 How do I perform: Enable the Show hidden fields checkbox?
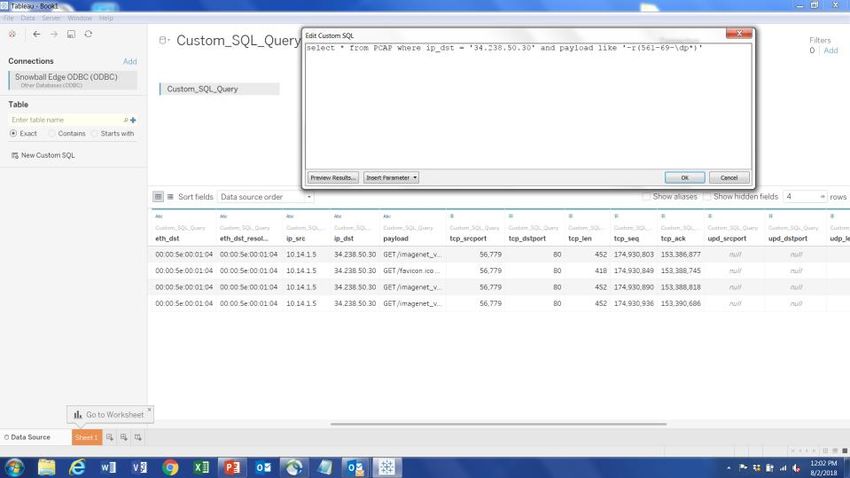[706, 196]
